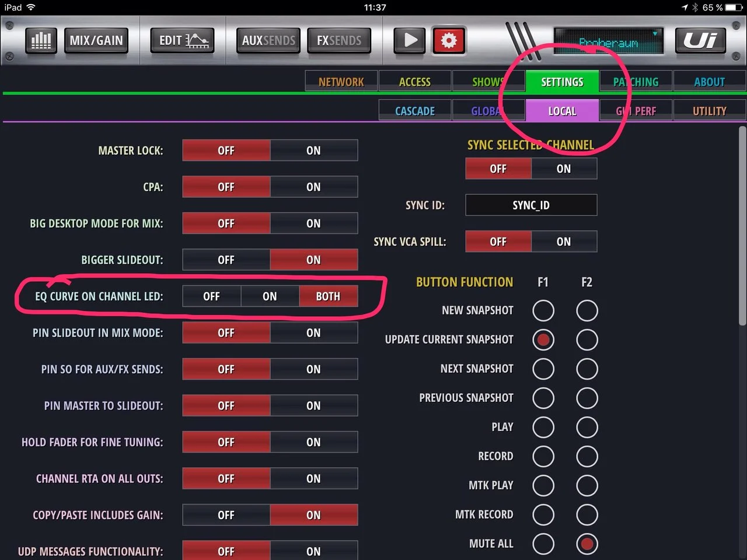The image size is (747, 560).
Task: Open the FX SENDS view
Action: (339, 40)
